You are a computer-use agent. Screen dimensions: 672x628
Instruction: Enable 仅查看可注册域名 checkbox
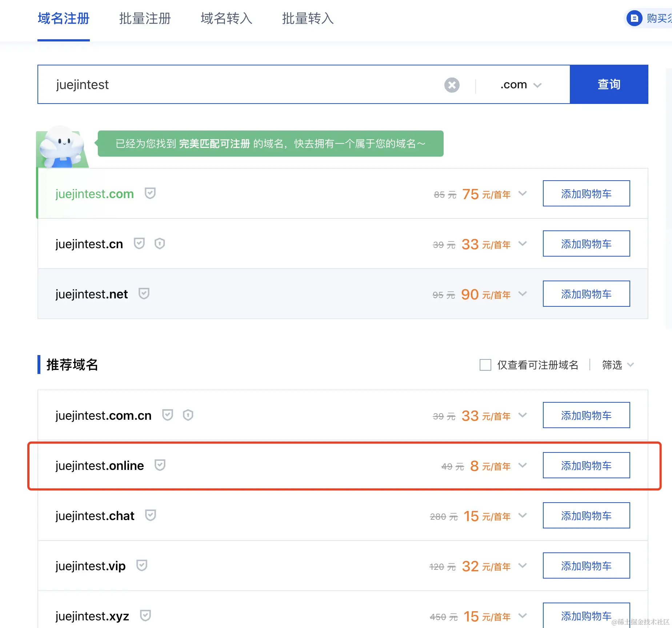coord(485,365)
